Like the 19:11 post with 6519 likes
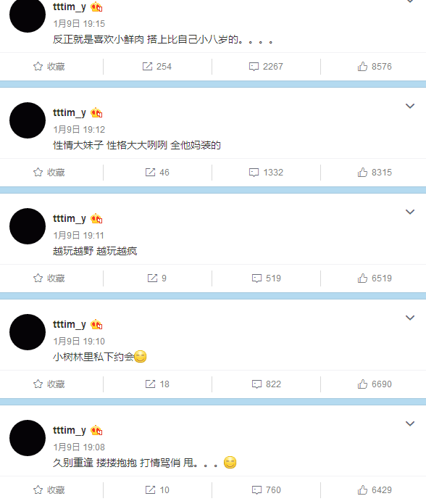This screenshot has width=426, height=504. coord(375,278)
